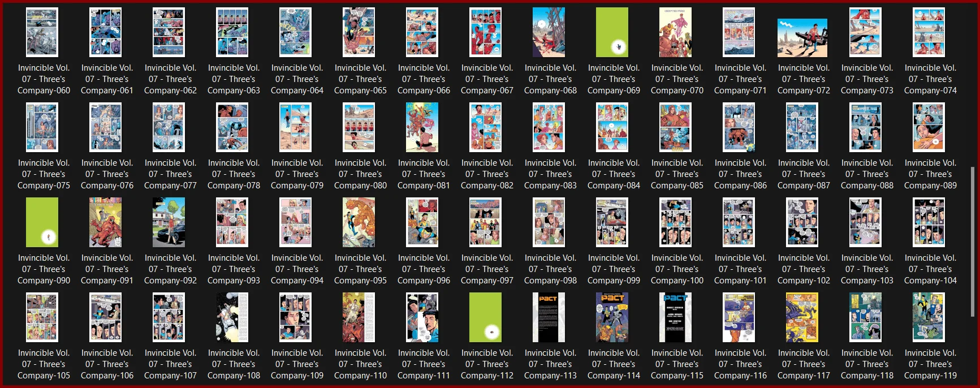
Task: Click file name ending Company-084
Action: pos(614,174)
